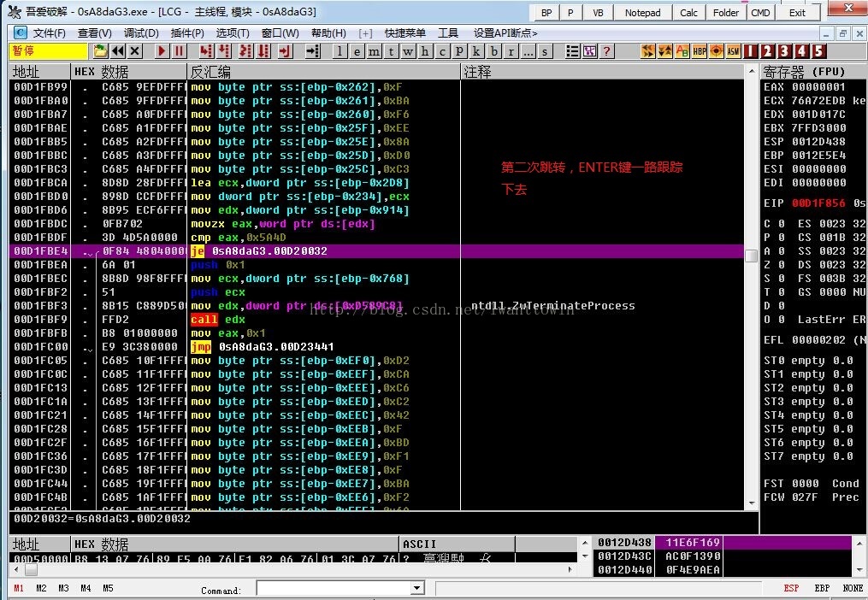
Task: Click the Go to address arrow icon
Action: [313, 51]
